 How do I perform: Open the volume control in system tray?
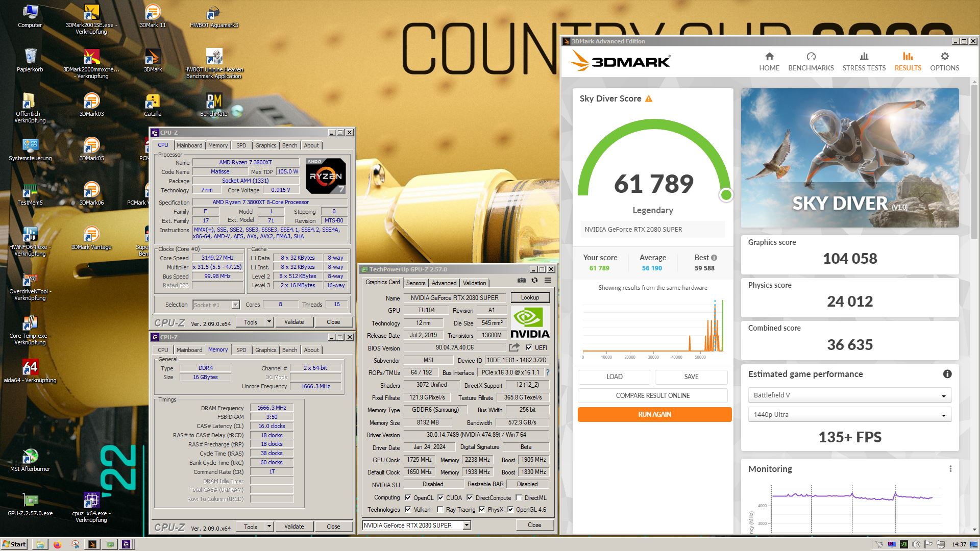pyautogui.click(x=917, y=544)
